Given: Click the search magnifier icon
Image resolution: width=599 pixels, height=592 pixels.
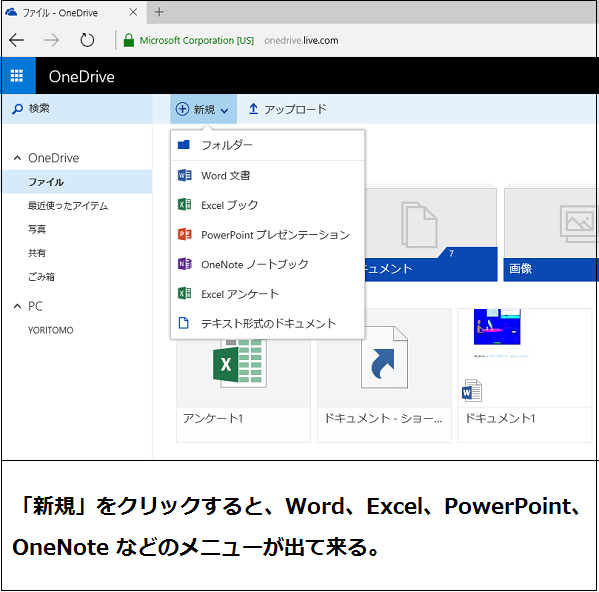Looking at the screenshot, I should point(17,109).
